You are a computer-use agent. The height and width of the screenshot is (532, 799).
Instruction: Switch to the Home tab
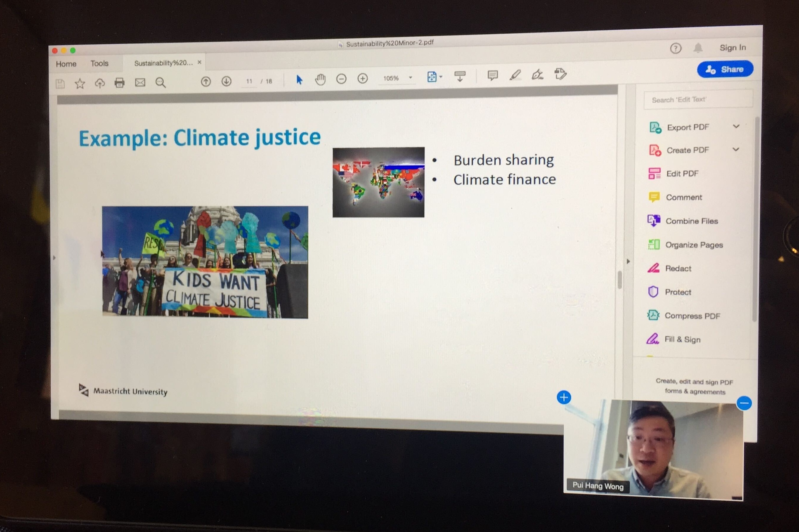[x=66, y=64]
